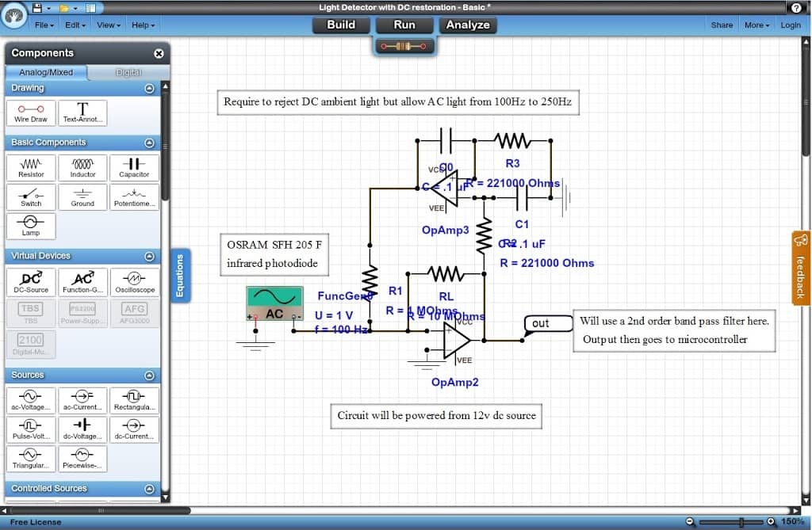The image size is (812, 530).
Task: Collapse the Basic Components section
Action: [x=151, y=143]
